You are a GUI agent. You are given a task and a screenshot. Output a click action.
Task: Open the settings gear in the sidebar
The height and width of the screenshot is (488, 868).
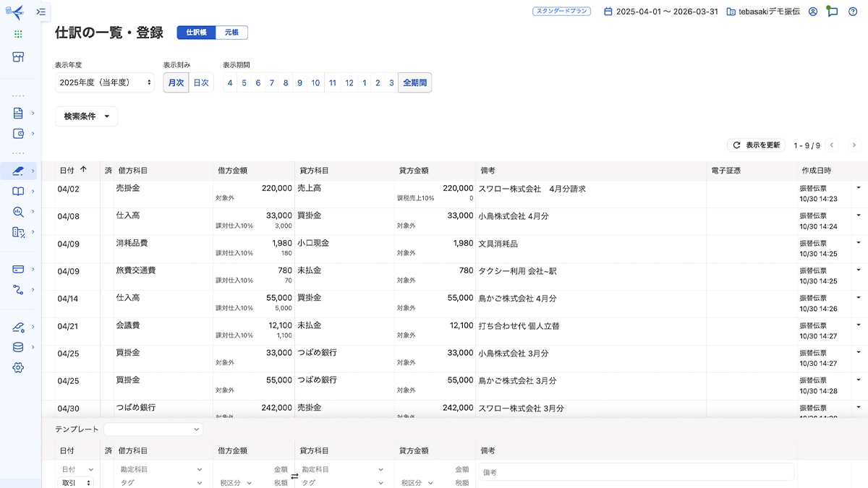coord(18,367)
